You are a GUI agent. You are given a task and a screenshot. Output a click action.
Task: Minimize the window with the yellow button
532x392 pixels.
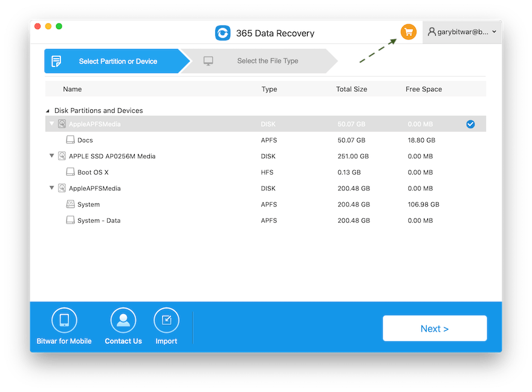pos(48,27)
